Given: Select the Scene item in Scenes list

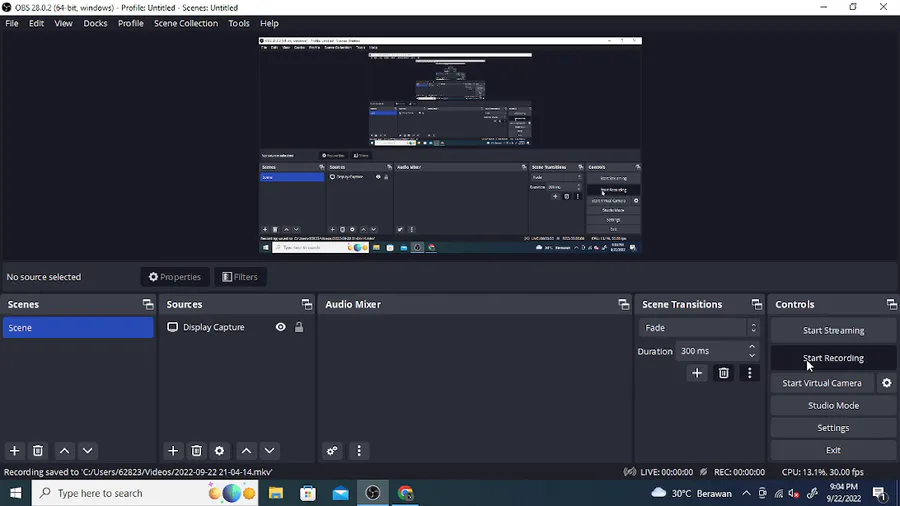Looking at the screenshot, I should (x=78, y=328).
